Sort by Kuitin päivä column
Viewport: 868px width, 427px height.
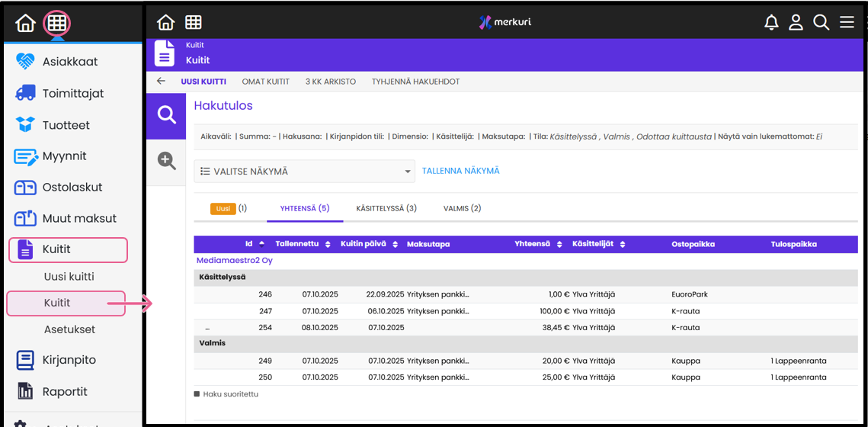pos(369,244)
